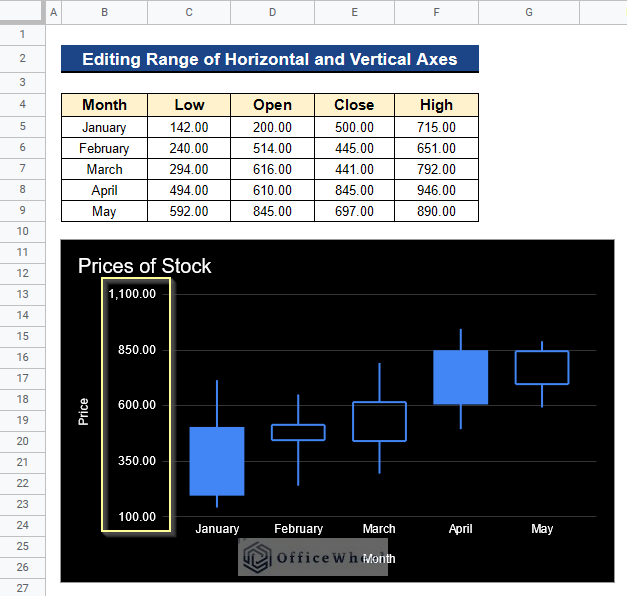This screenshot has width=627, height=596.
Task: Click the 'February' horizontal axis label in chart
Action: [x=298, y=529]
